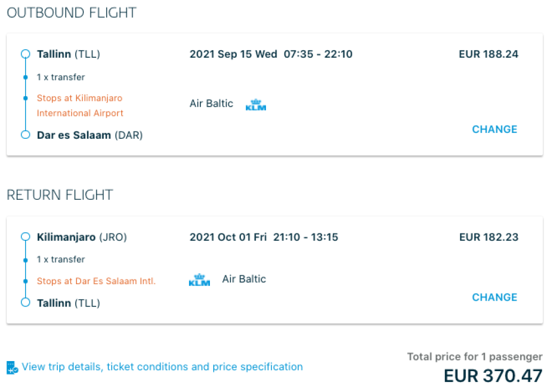Click the total price EUR 370.47
Screen dimensions: 547x392
(493, 375)
